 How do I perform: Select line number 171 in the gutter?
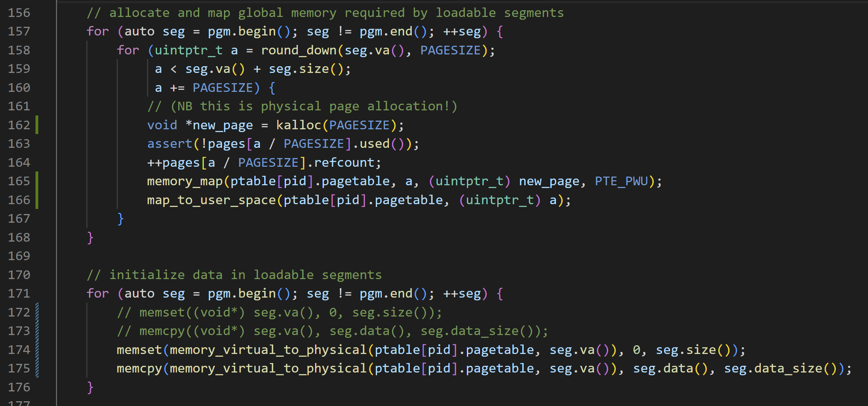pos(19,294)
